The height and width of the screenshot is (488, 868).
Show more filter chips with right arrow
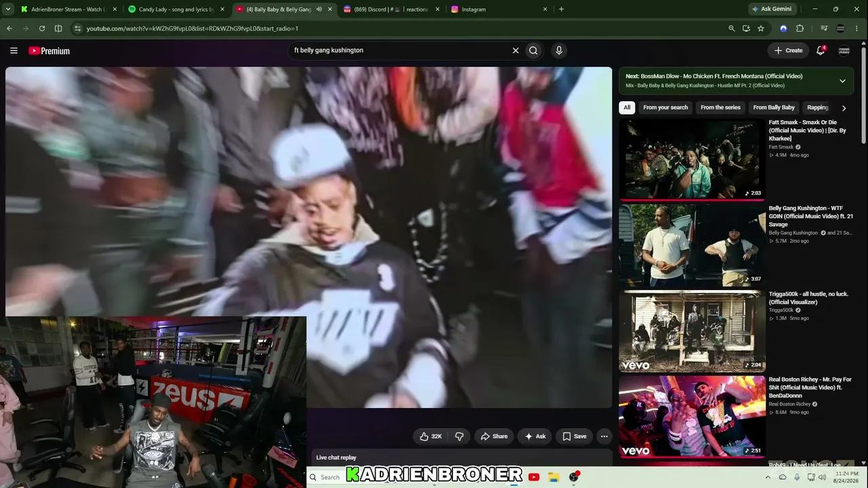click(x=844, y=108)
